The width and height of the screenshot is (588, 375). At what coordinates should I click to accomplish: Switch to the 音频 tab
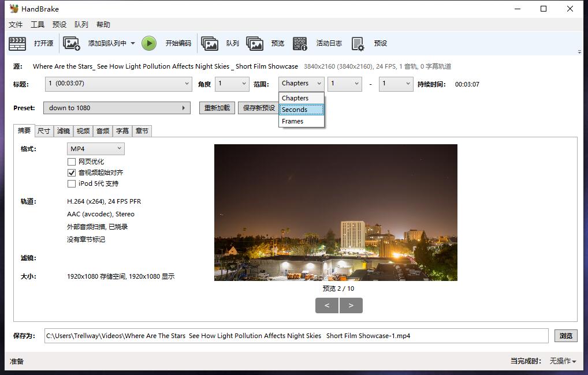coord(103,131)
